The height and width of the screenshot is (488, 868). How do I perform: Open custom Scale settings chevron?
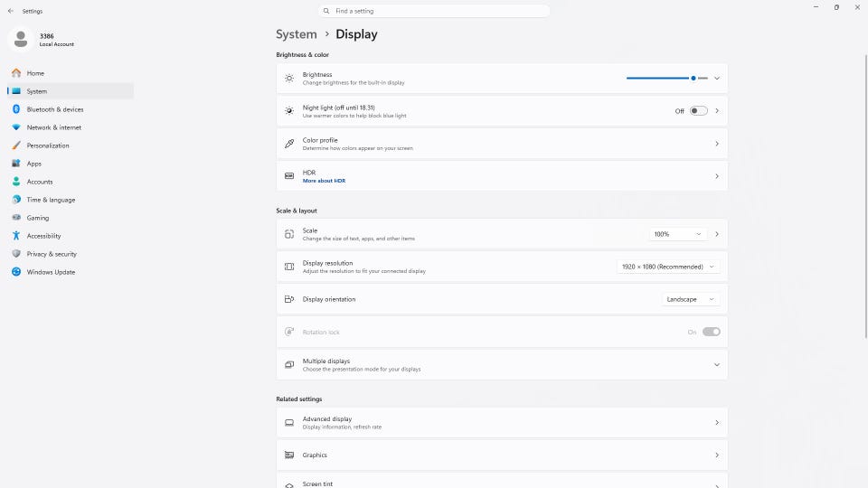(717, 234)
